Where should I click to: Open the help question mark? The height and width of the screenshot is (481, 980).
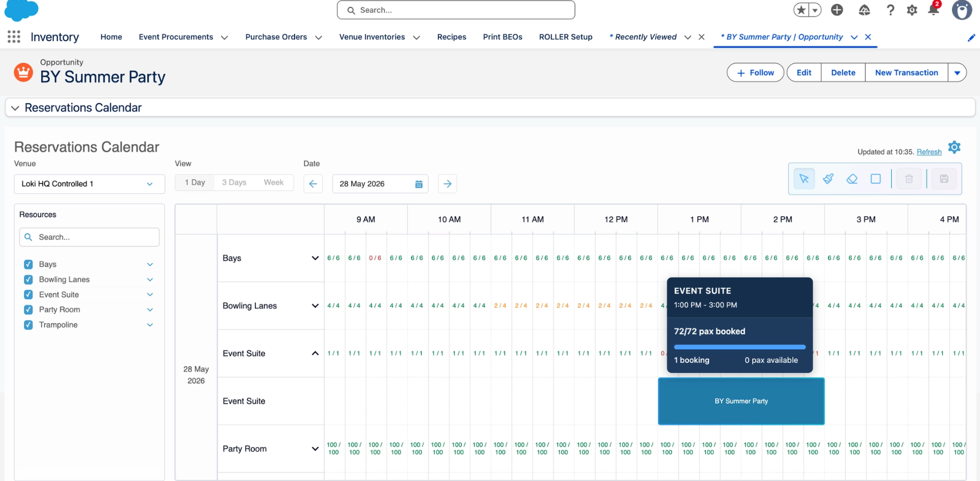pyautogui.click(x=890, y=10)
